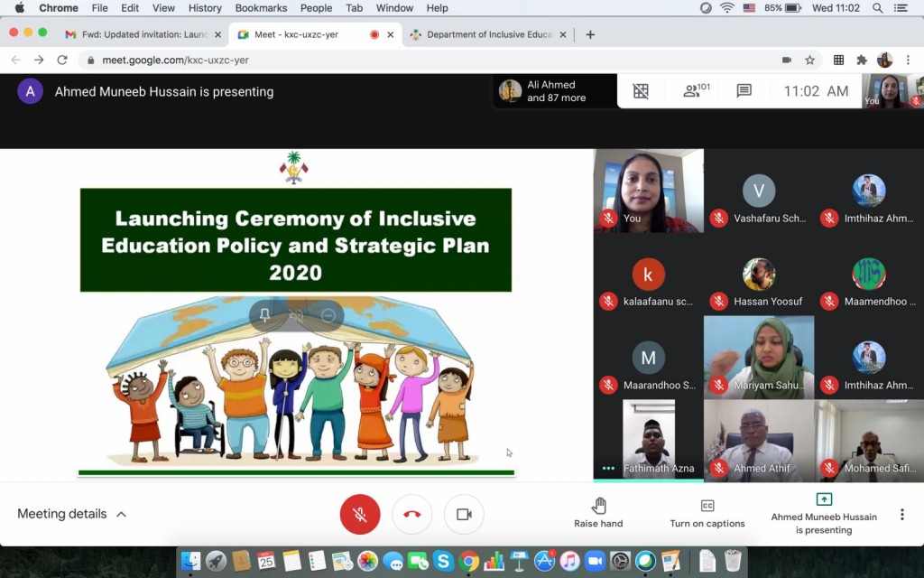
Task: Open camera permission icon in address bar
Action: pyautogui.click(x=786, y=60)
